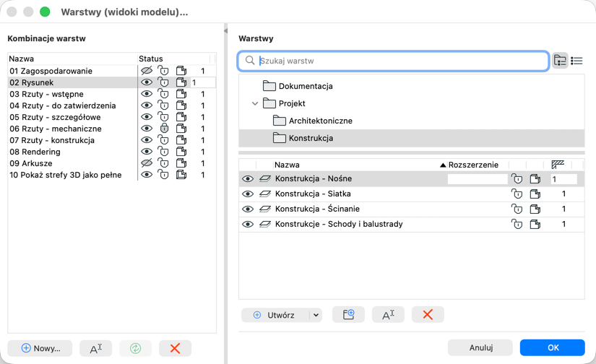Screen dimensions: 596x364
Task: Switch to flat list view of layers
Action: pos(576,61)
